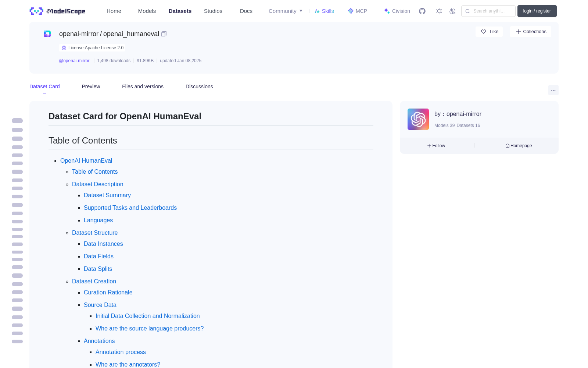Jump to Table of Contents link
The image size is (588, 368).
coord(95,171)
